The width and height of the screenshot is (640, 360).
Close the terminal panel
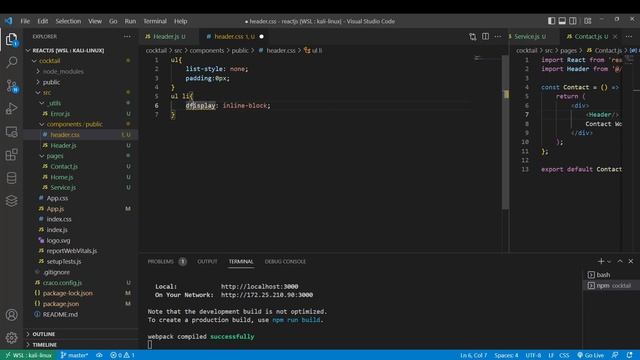[631, 261]
